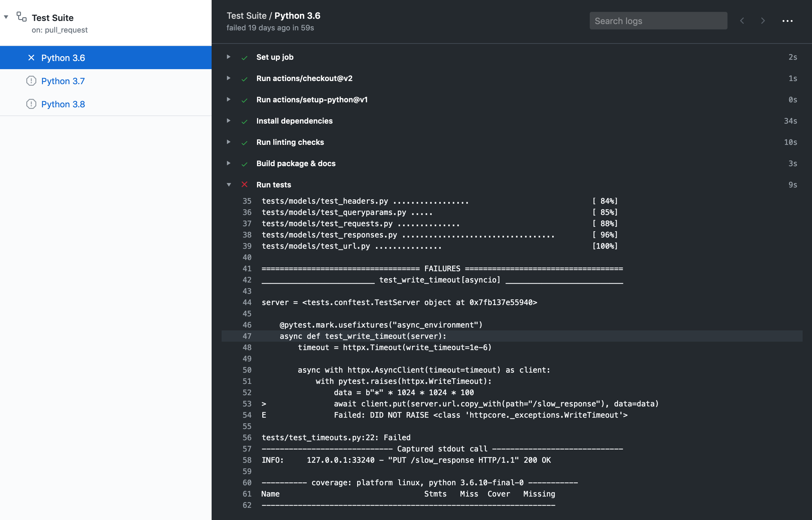Open the Run actions/checkout@v2 step
The width and height of the screenshot is (812, 520).
[304, 78]
